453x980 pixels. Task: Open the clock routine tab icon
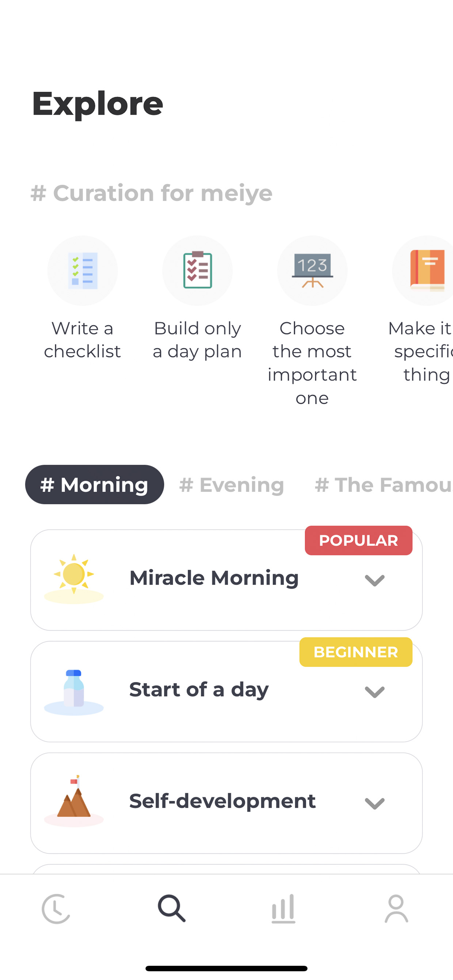(56, 909)
